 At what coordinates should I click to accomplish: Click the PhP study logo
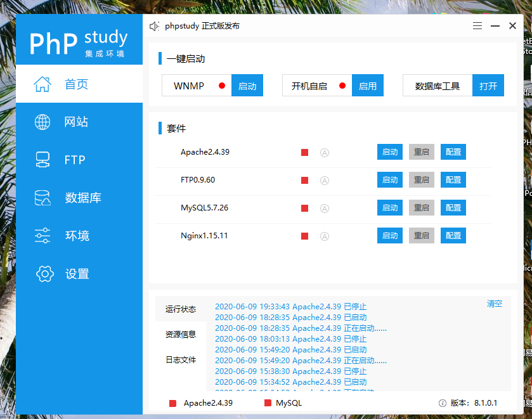79,44
